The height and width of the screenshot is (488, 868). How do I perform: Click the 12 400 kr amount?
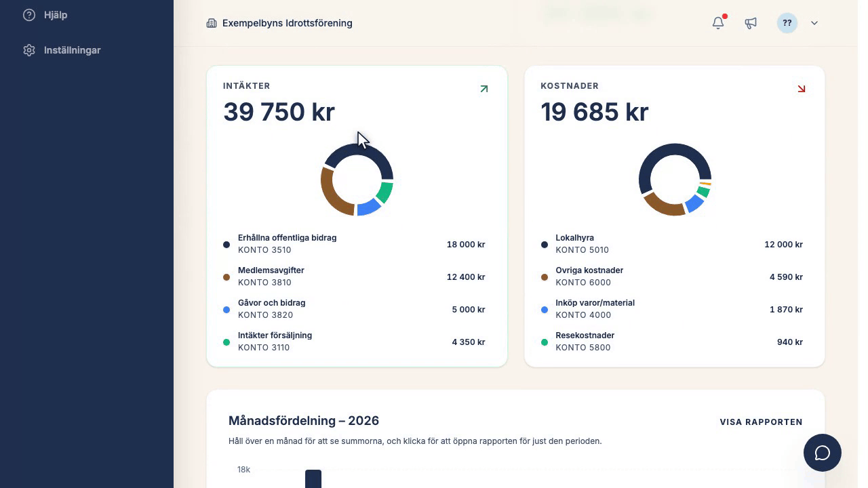[466, 277]
